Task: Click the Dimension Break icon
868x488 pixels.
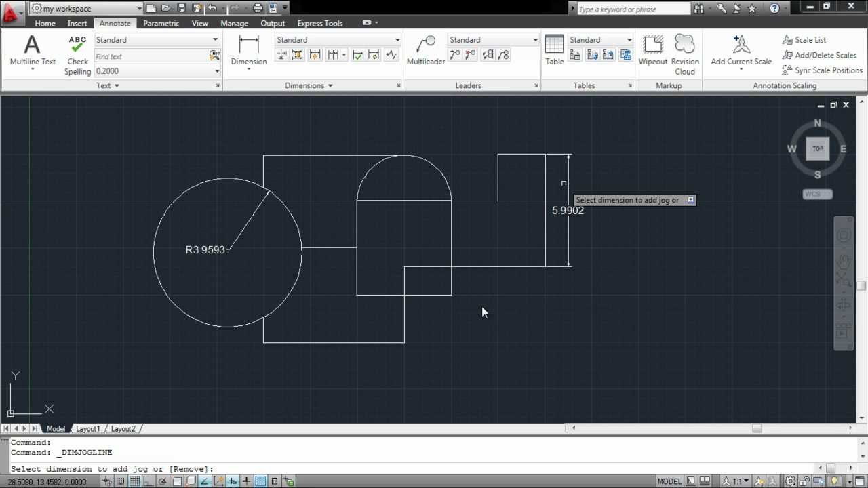Action: click(x=283, y=55)
